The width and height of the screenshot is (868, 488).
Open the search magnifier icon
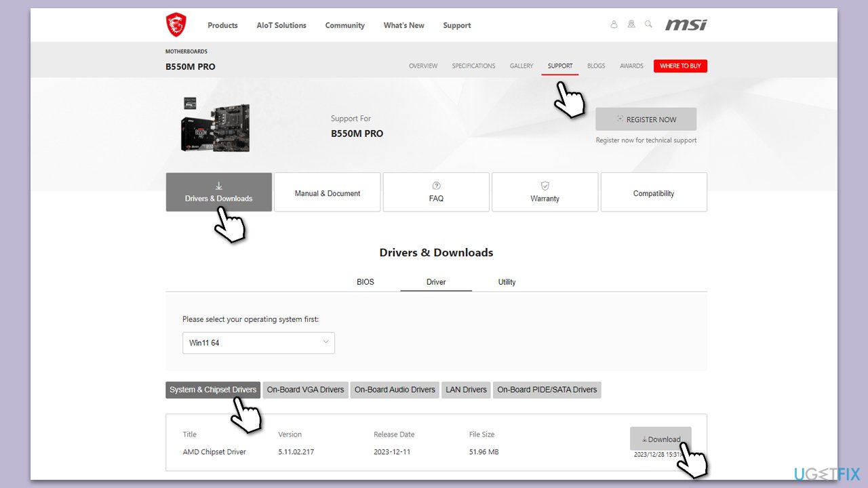pyautogui.click(x=648, y=24)
